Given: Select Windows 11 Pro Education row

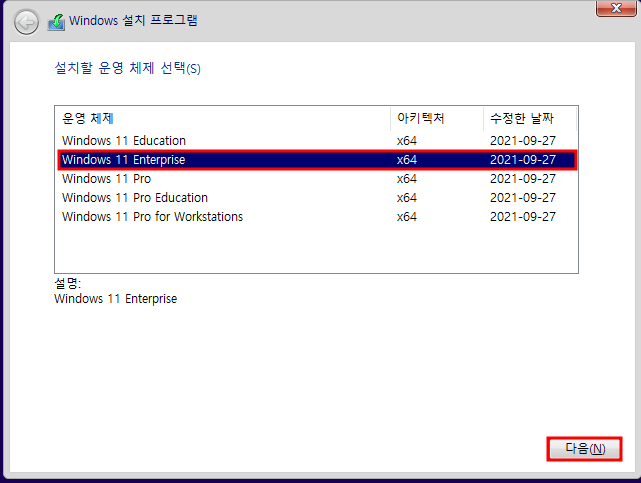Looking at the screenshot, I should (317, 198).
